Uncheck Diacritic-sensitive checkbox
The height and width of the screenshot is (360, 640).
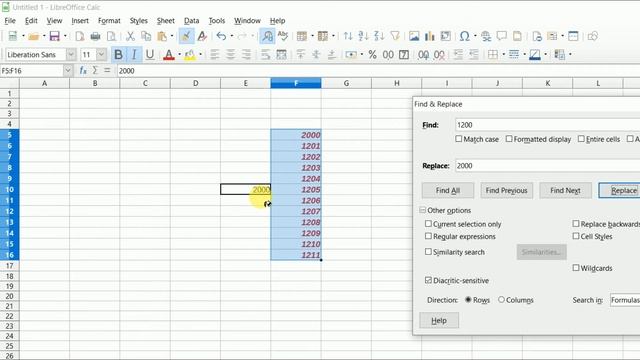click(x=428, y=280)
